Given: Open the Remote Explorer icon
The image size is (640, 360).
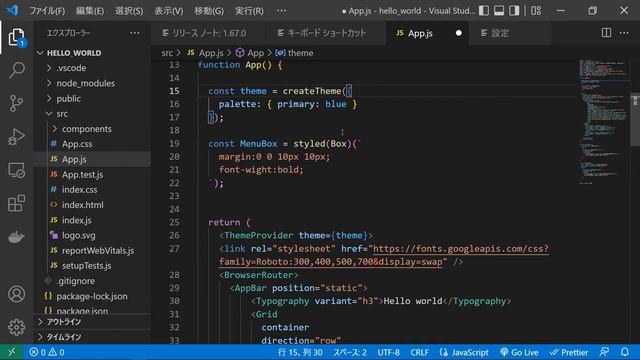Looking at the screenshot, I should tap(16, 170).
